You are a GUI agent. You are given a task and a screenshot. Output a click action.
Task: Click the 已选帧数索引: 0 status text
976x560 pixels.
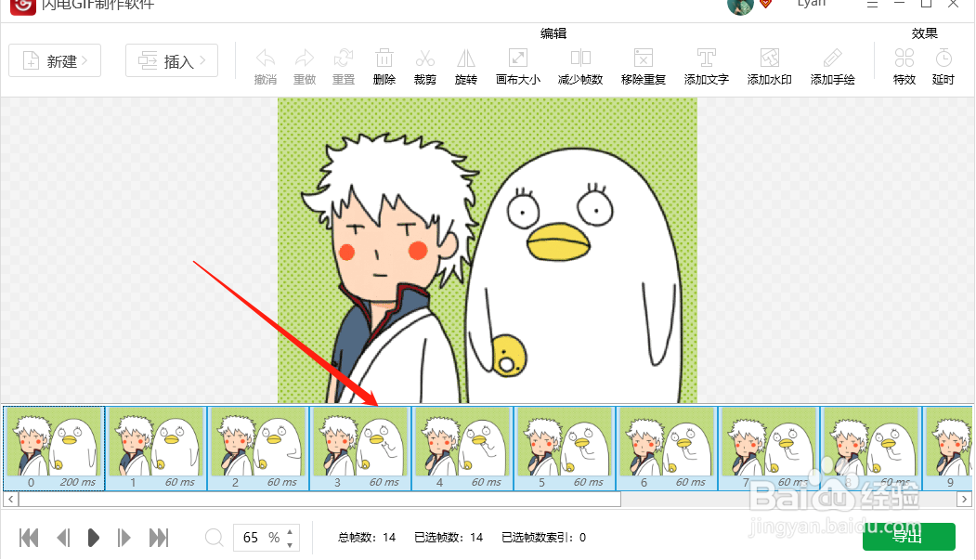click(x=543, y=538)
